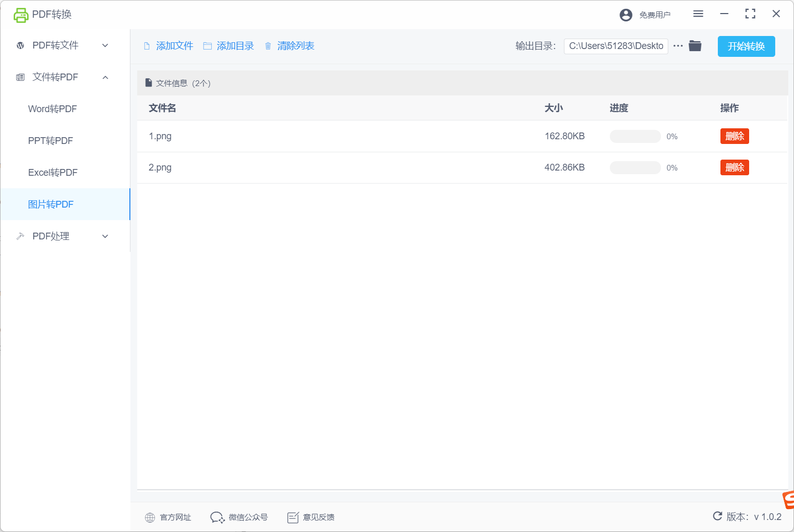
Task: Click the progress bar for 2.png
Action: 635,167
